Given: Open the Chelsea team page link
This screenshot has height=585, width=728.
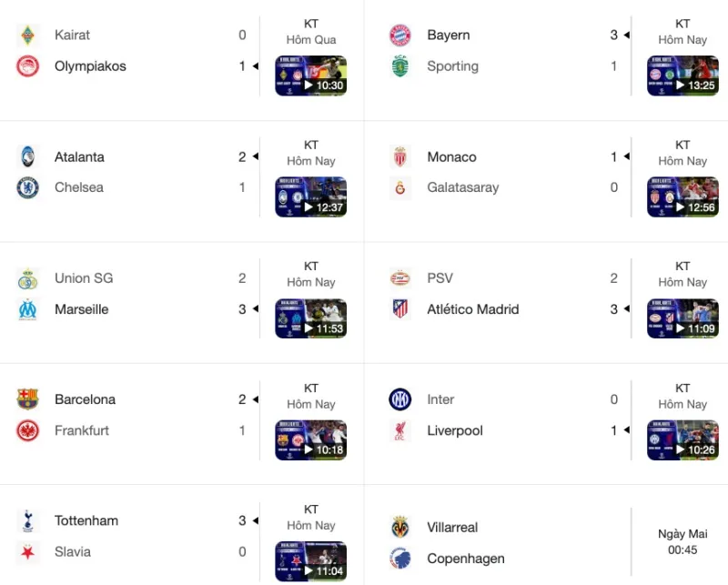Looking at the screenshot, I should (x=78, y=187).
